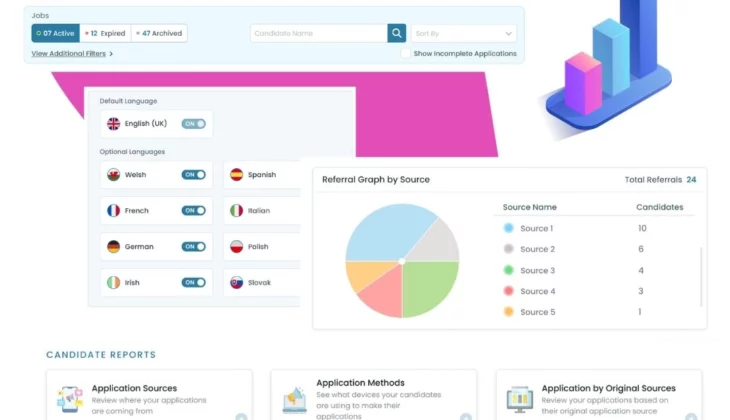730x420 pixels.
Task: Click the French flag icon
Action: (114, 211)
